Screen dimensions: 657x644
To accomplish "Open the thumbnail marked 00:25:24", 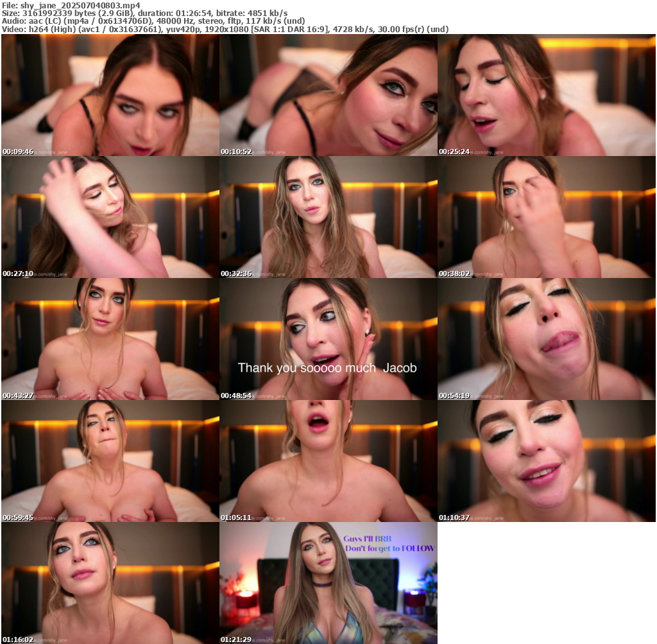I will (546, 95).
